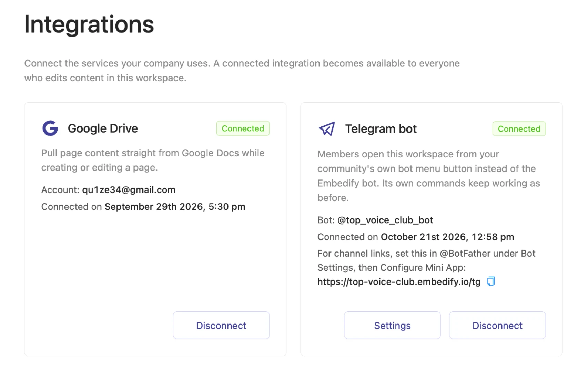Screen dimensions: 588x381
Task: Open Telegram bot Settings
Action: pyautogui.click(x=392, y=325)
